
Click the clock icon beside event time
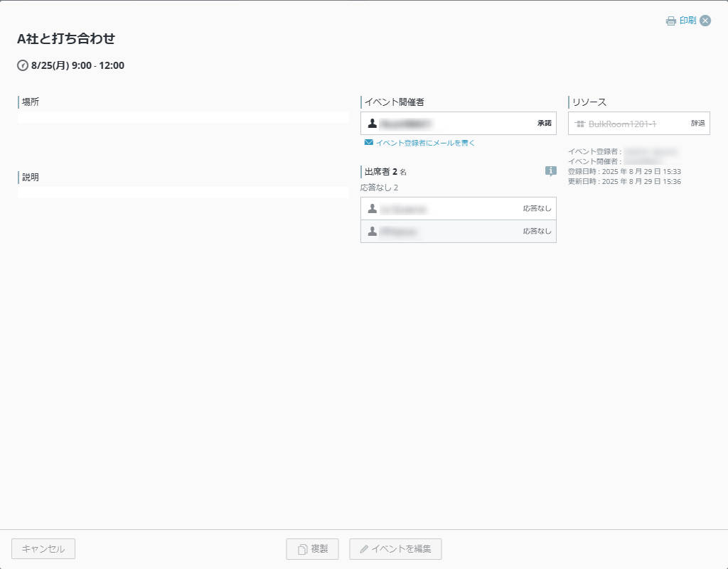pos(22,65)
